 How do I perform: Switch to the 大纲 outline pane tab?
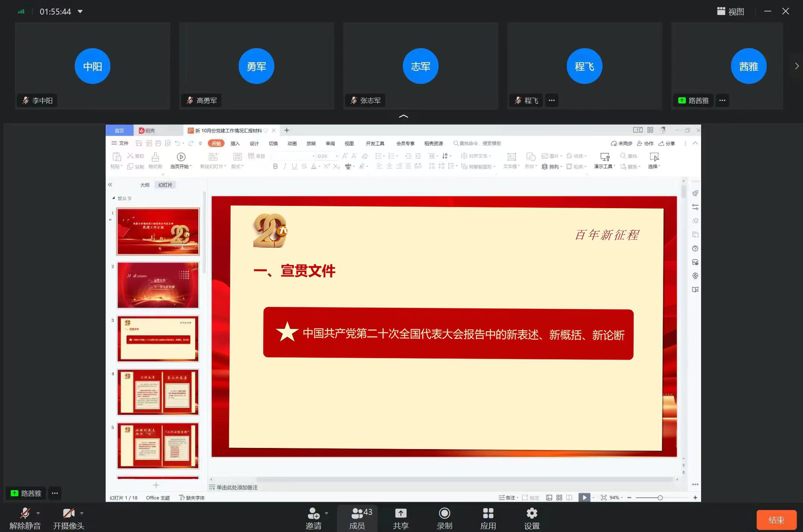click(145, 185)
